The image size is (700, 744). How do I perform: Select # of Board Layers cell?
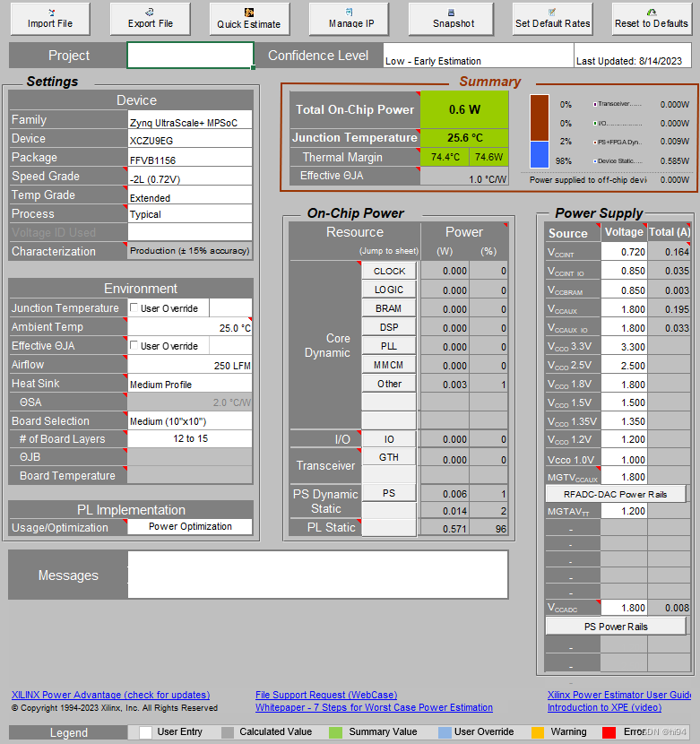point(190,439)
